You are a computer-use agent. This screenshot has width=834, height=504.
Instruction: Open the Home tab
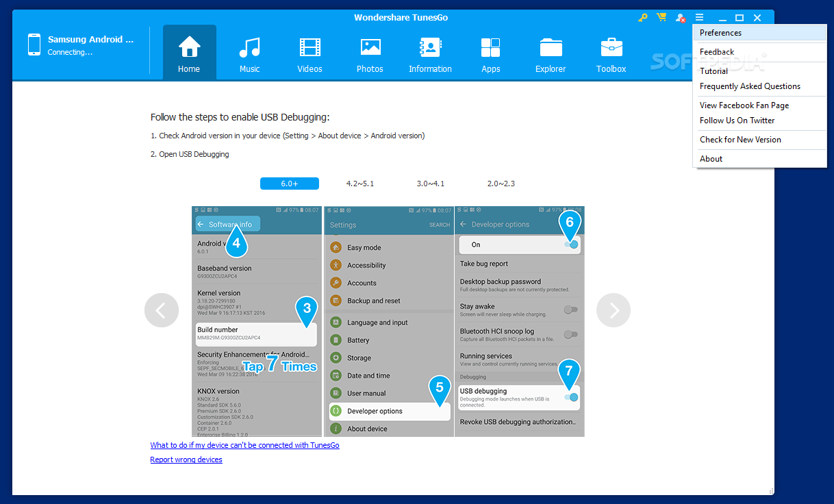tap(189, 52)
